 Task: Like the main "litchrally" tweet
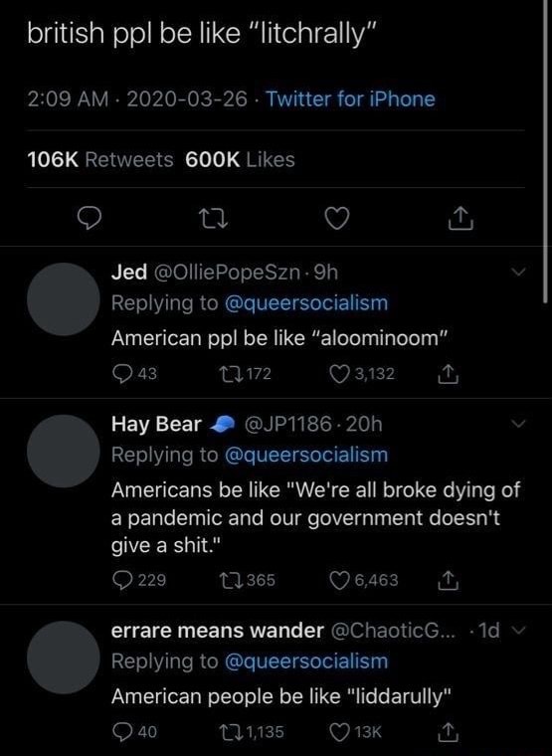tap(336, 219)
